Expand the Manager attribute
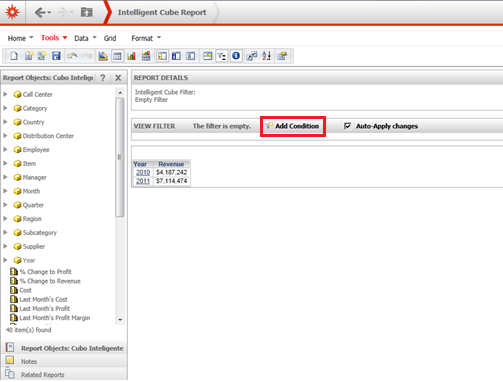503x382 pixels. [x=5, y=177]
